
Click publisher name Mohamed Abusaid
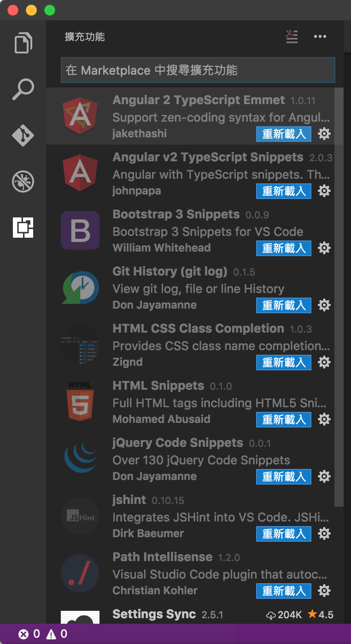click(x=161, y=419)
